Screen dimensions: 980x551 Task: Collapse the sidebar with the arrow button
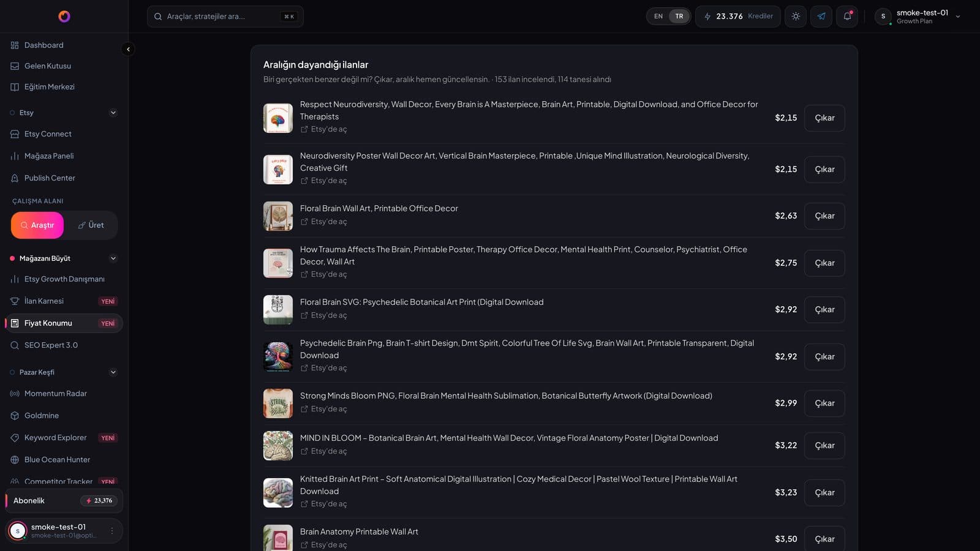[x=128, y=49]
